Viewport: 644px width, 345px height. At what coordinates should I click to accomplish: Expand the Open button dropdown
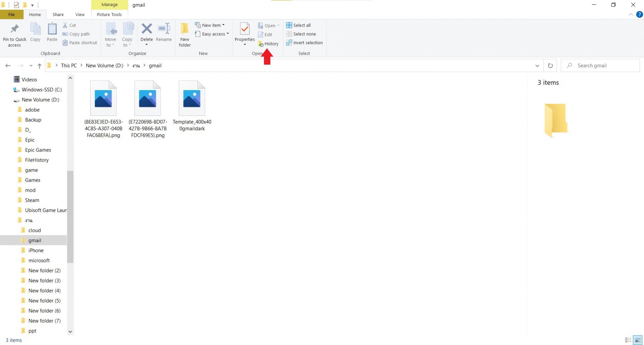278,26
